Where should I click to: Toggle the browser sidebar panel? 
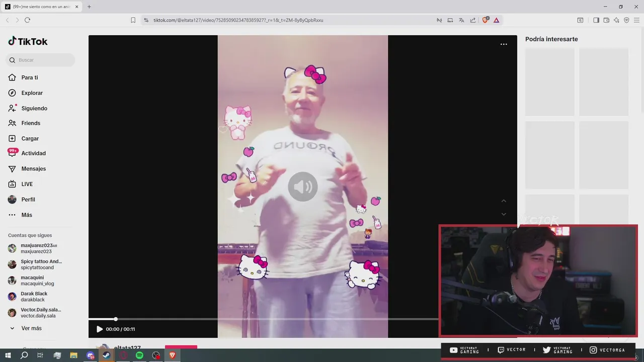[x=596, y=20]
